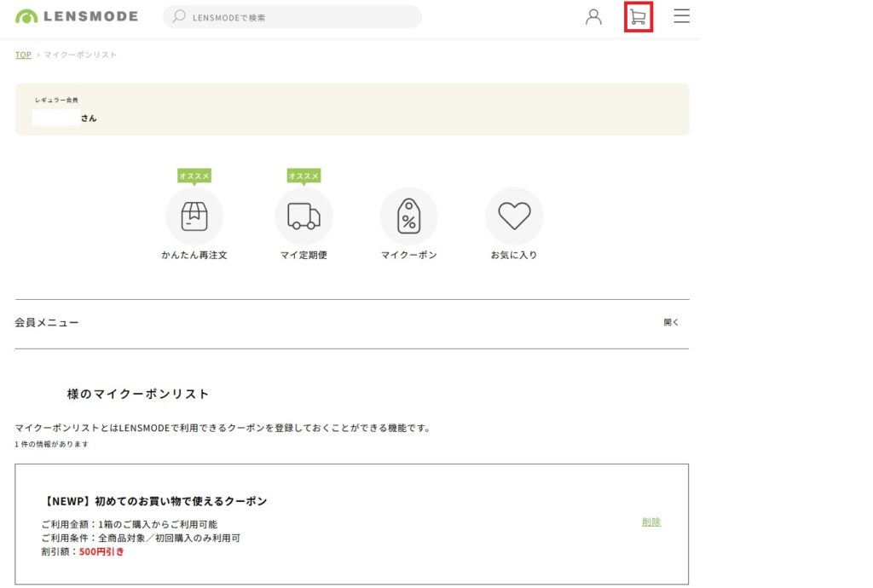The width and height of the screenshot is (873, 588).
Task: Go to homepage via LENSMODE logo
Action: click(77, 16)
